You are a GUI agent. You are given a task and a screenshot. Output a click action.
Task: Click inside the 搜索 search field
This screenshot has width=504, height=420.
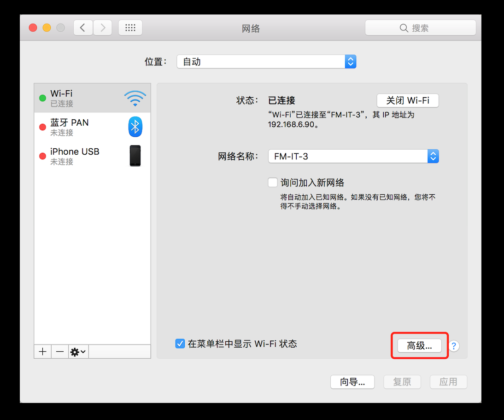tap(420, 28)
